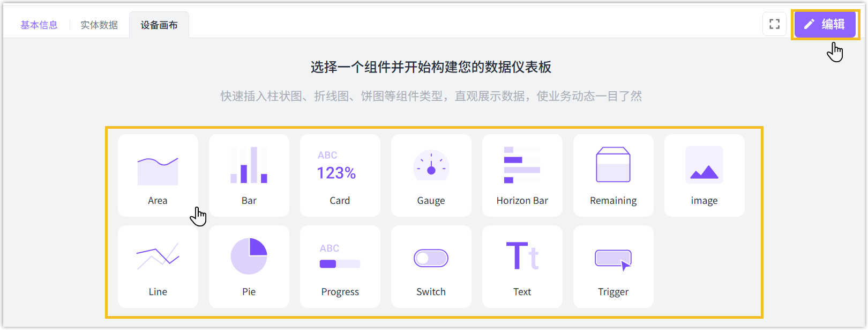Switch to the 实体数据 tab
This screenshot has width=868, height=330.
click(x=99, y=25)
